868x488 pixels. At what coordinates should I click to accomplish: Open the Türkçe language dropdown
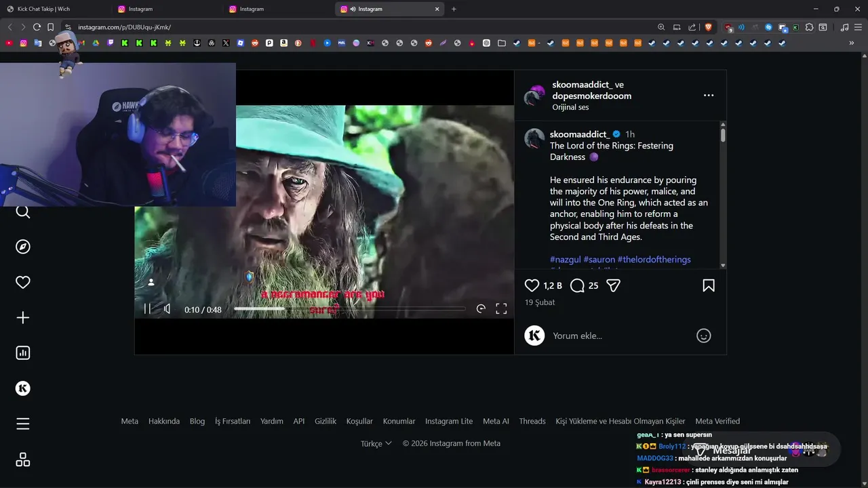(x=376, y=443)
